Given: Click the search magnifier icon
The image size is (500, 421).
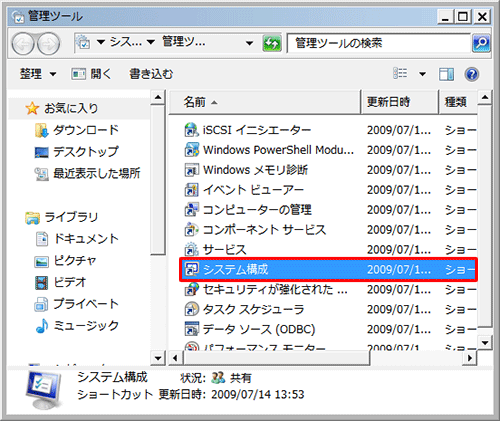Looking at the screenshot, I should click(x=481, y=43).
